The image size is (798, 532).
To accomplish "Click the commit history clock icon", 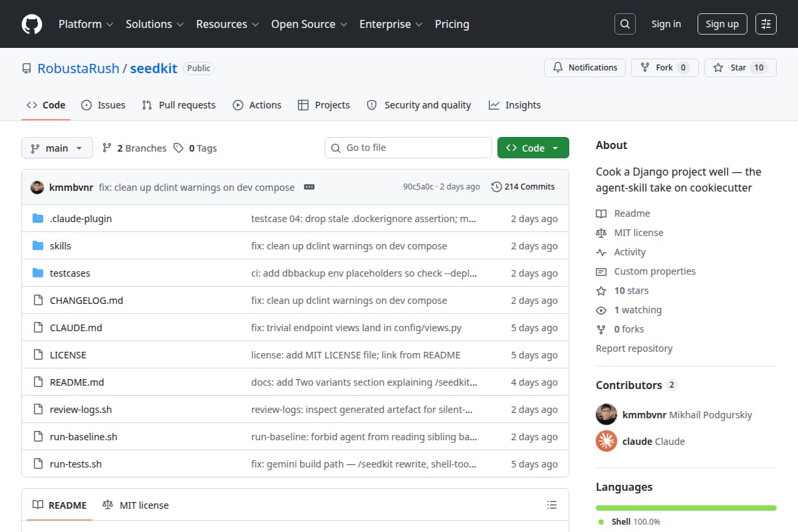I will pos(496,187).
